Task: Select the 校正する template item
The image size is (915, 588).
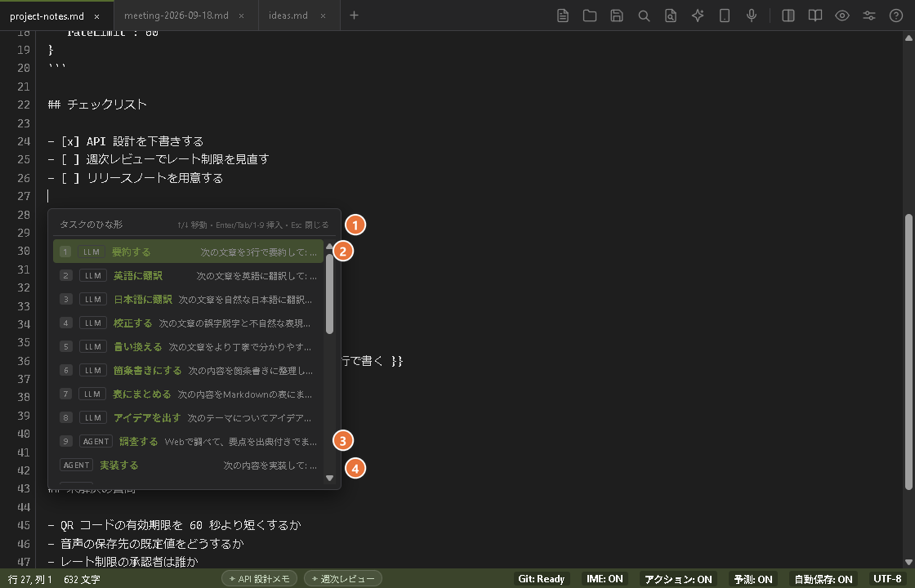Action: pyautogui.click(x=188, y=323)
